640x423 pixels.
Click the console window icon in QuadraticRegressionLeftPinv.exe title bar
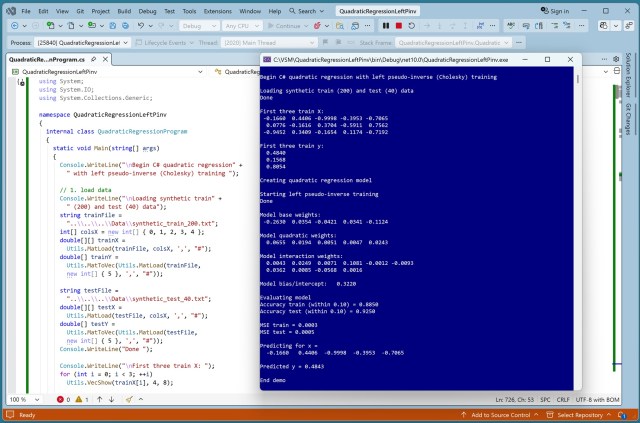coord(267,60)
